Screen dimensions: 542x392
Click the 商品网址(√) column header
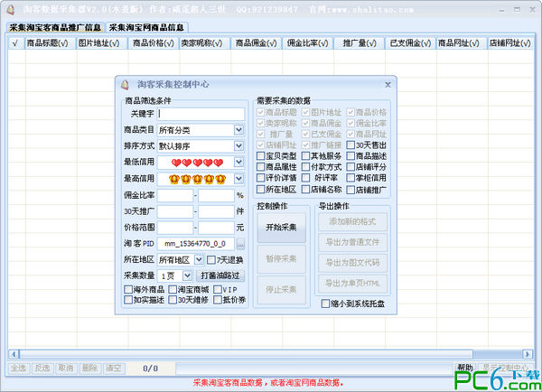[x=462, y=43]
